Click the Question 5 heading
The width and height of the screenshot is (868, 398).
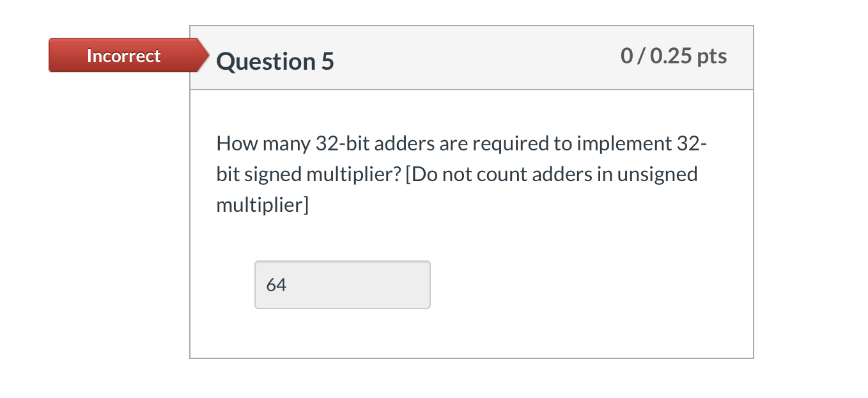pos(274,61)
